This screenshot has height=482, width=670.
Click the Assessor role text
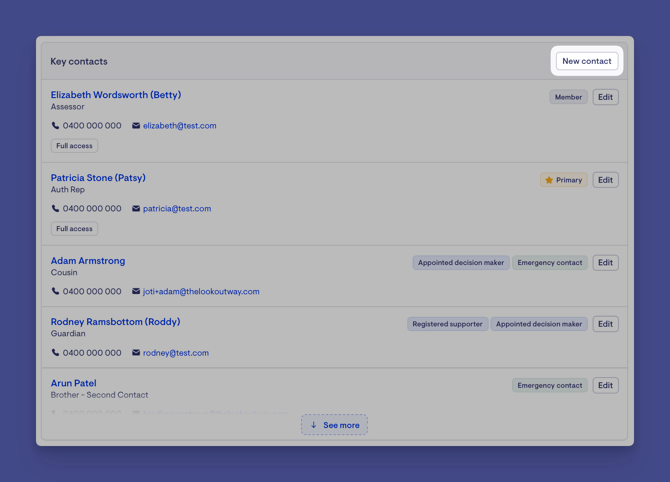pos(68,107)
